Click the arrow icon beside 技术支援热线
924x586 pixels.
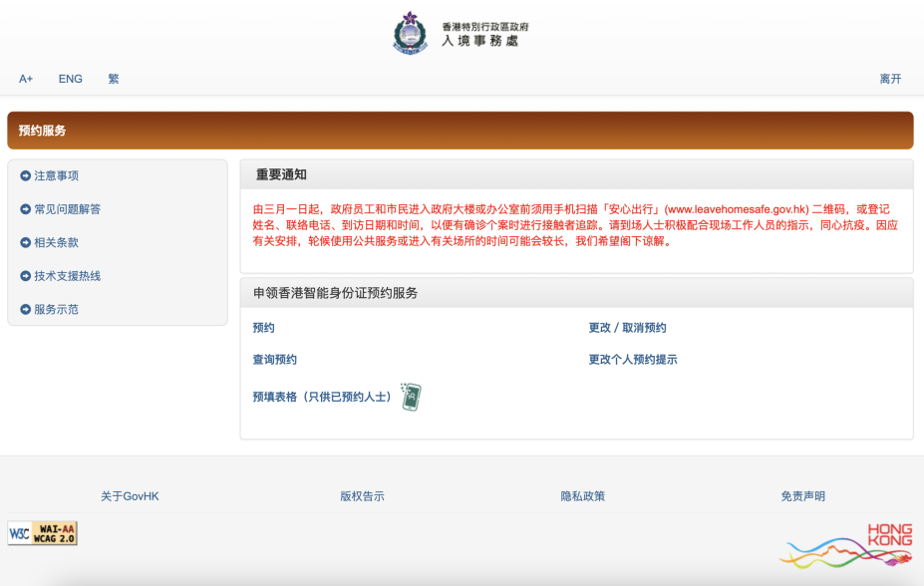click(25, 276)
